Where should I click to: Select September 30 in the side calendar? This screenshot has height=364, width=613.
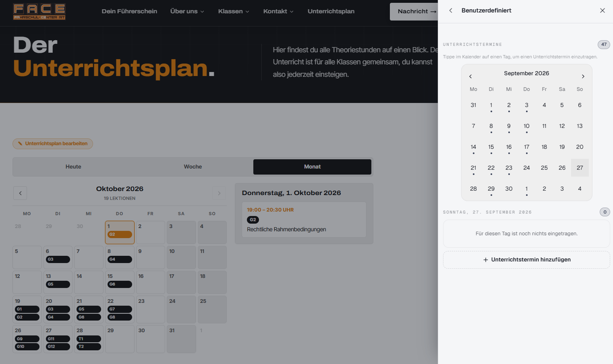point(509,189)
